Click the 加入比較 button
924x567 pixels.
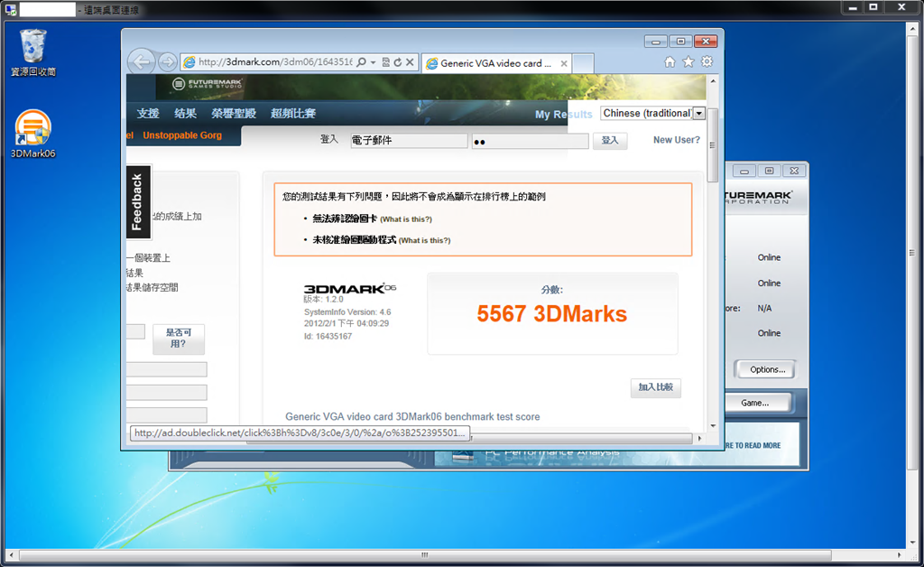[655, 387]
